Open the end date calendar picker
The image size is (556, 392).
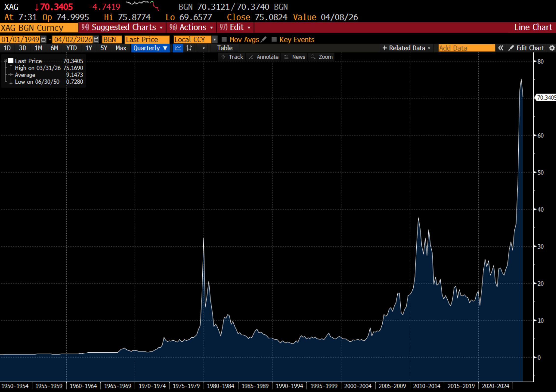click(96, 39)
